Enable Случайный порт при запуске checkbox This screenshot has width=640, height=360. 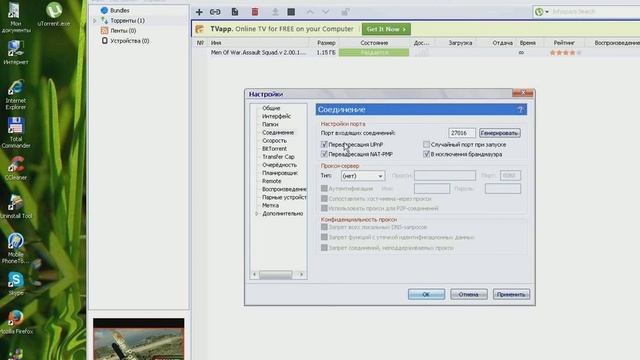point(427,144)
